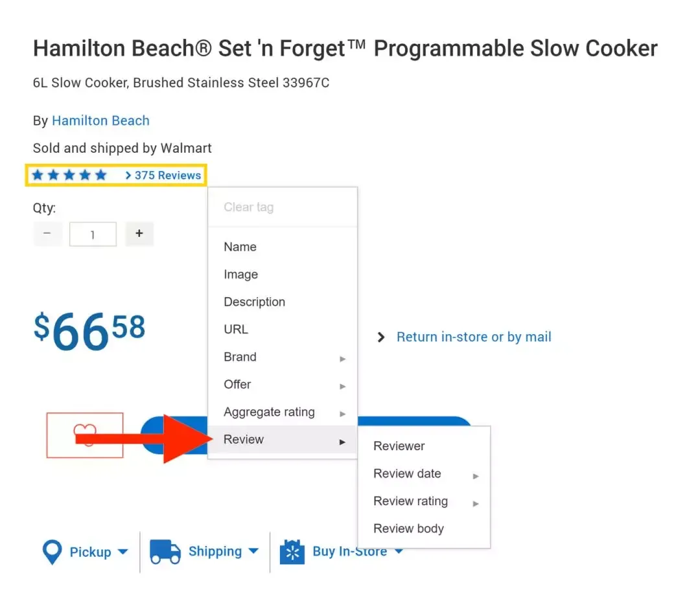Screen dimensions: 700x601
Task: Expand the Brand submenu arrow
Action: coord(343,358)
